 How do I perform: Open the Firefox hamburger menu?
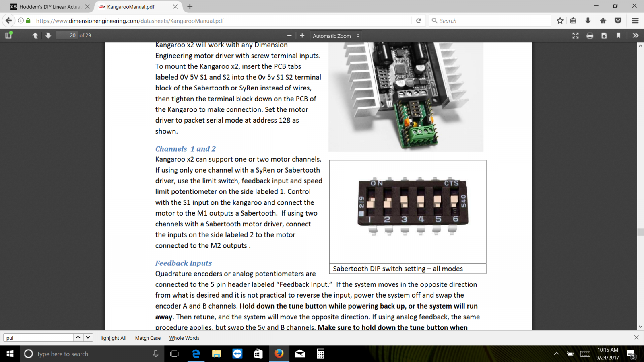tap(636, 21)
